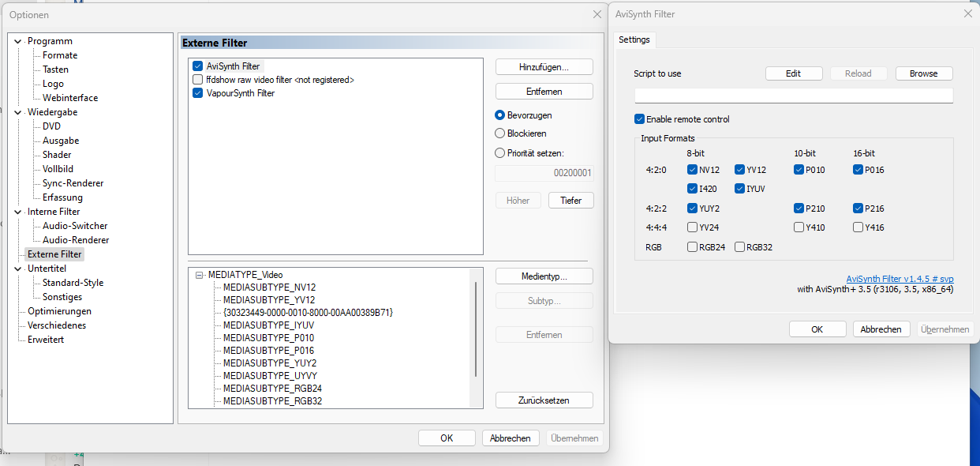Check the YV24 input format
This screenshot has height=466, width=980.
point(692,227)
